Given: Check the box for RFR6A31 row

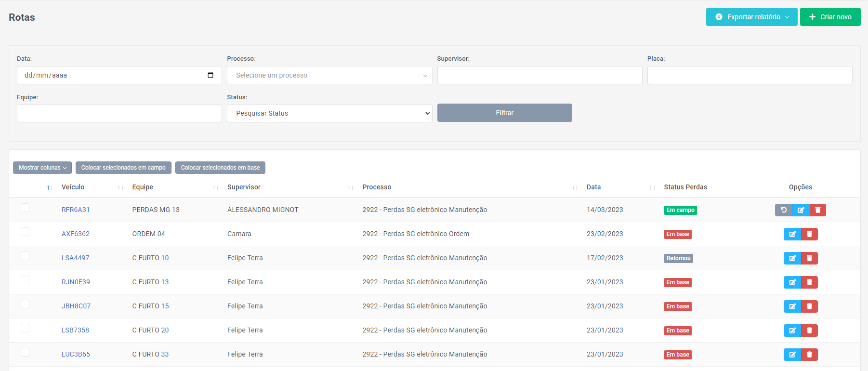Looking at the screenshot, I should (x=25, y=208).
